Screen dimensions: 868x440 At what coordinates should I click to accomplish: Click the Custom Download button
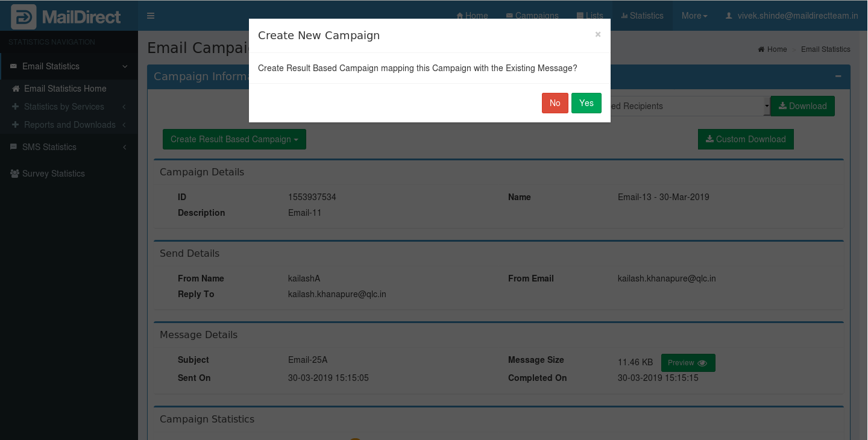click(746, 139)
